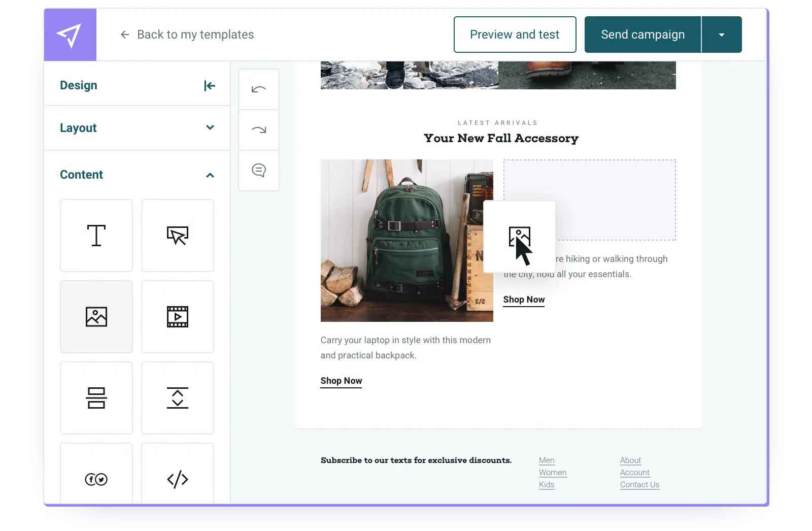This screenshot has width=812, height=531.
Task: Click Shop Now under hiking text
Action: (x=524, y=300)
